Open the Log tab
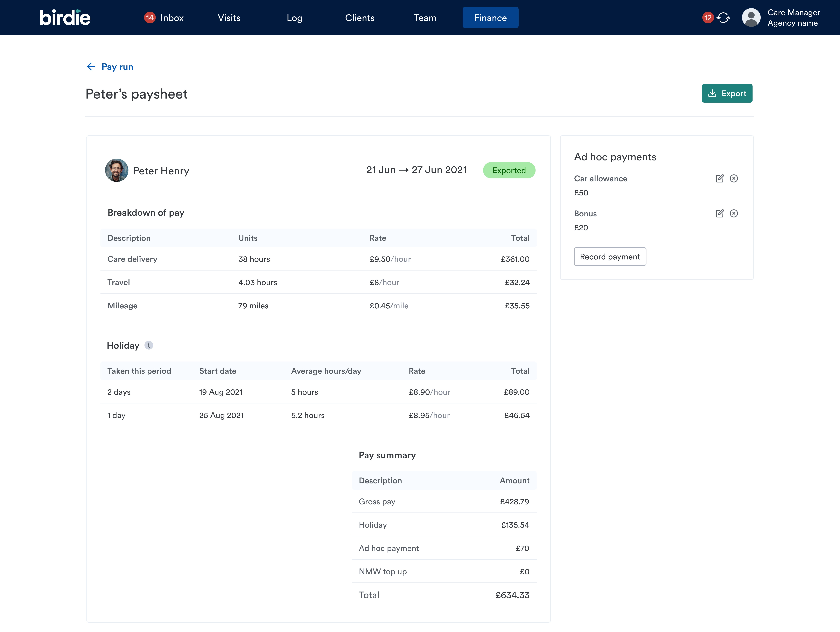 294,18
